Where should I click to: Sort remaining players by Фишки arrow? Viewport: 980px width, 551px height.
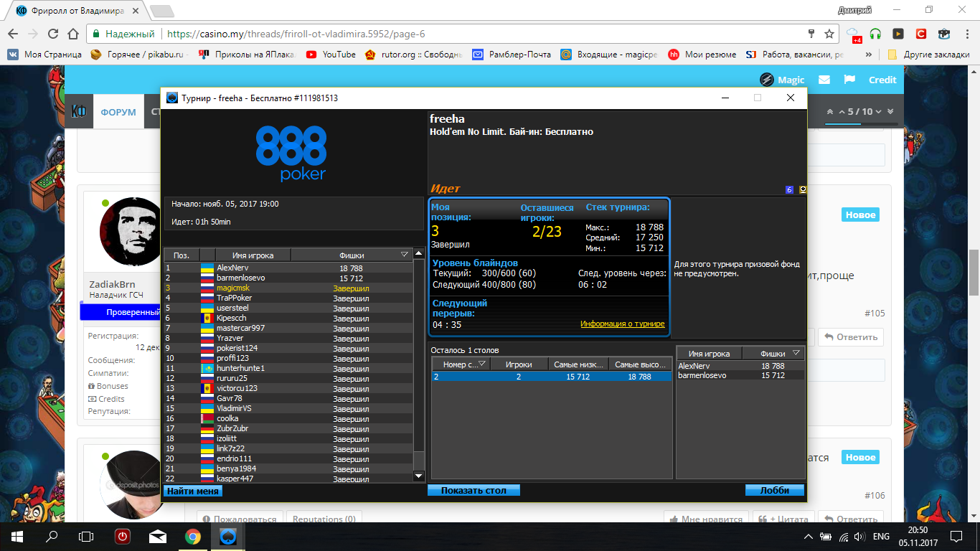(x=796, y=354)
